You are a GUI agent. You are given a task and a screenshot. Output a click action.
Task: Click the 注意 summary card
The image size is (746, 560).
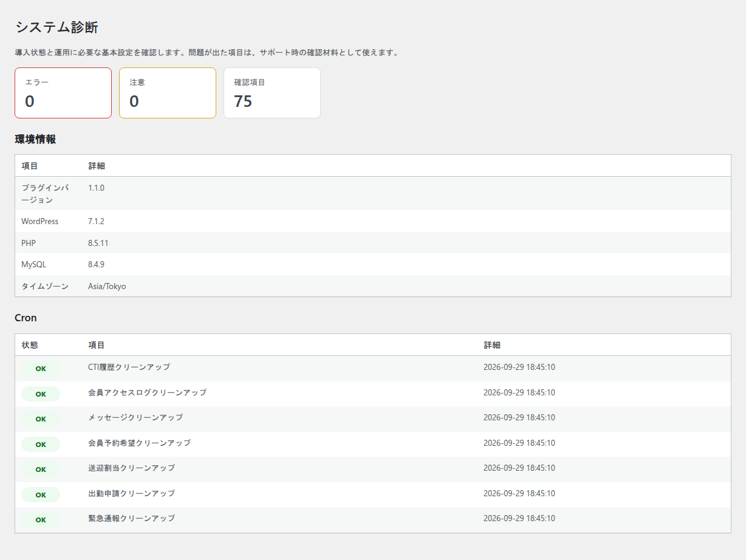point(168,93)
